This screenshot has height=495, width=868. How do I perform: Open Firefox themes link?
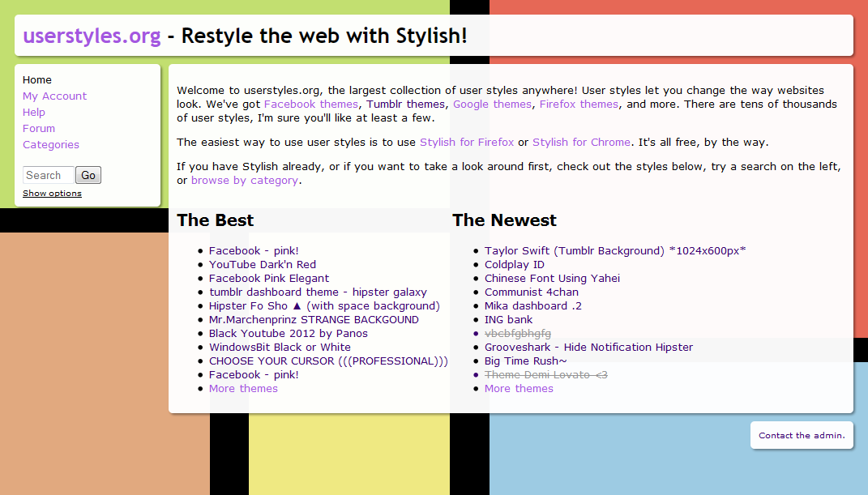(x=579, y=104)
